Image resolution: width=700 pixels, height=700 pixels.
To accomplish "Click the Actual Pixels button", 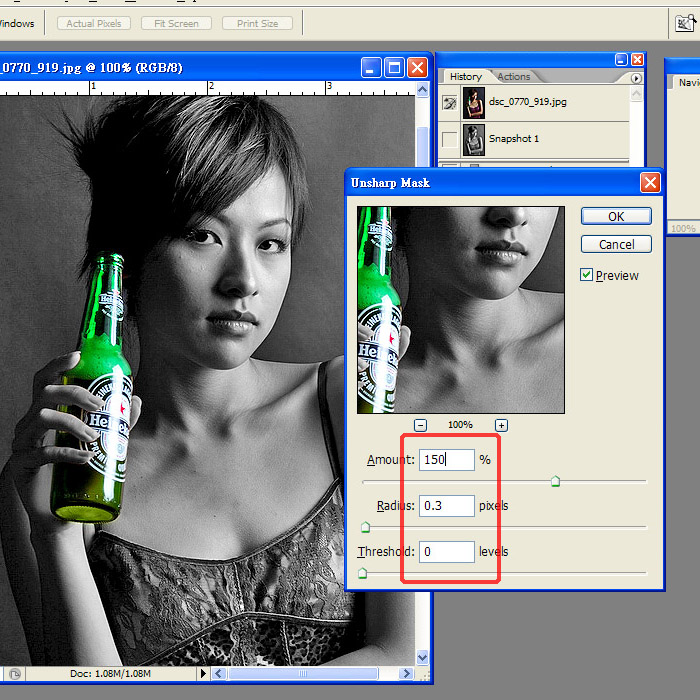I will tap(93, 23).
